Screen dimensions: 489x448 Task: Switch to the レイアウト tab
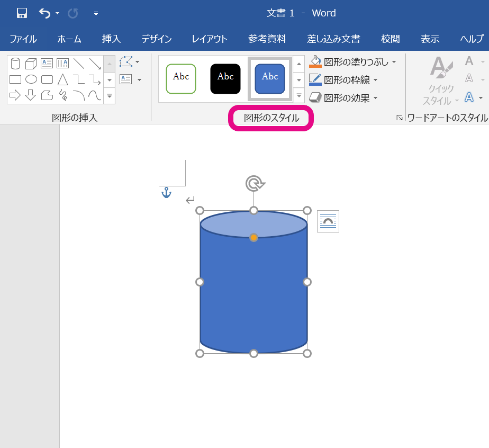pos(210,39)
